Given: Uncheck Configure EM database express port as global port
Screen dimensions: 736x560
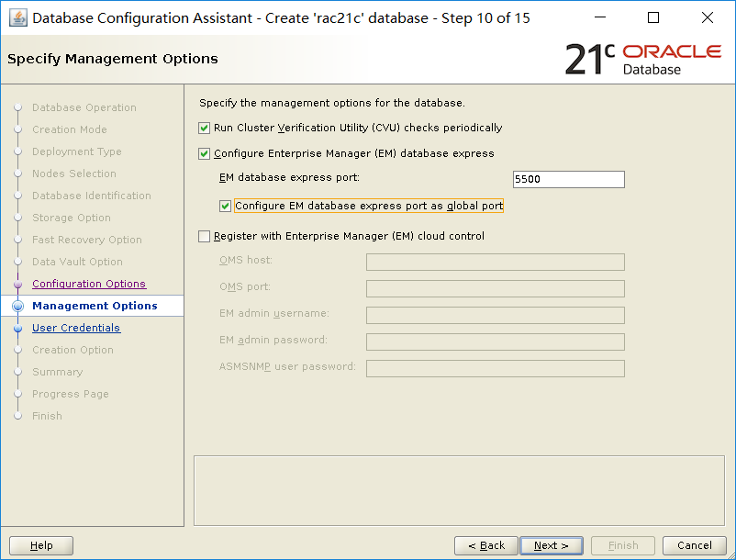Looking at the screenshot, I should pyautogui.click(x=225, y=206).
